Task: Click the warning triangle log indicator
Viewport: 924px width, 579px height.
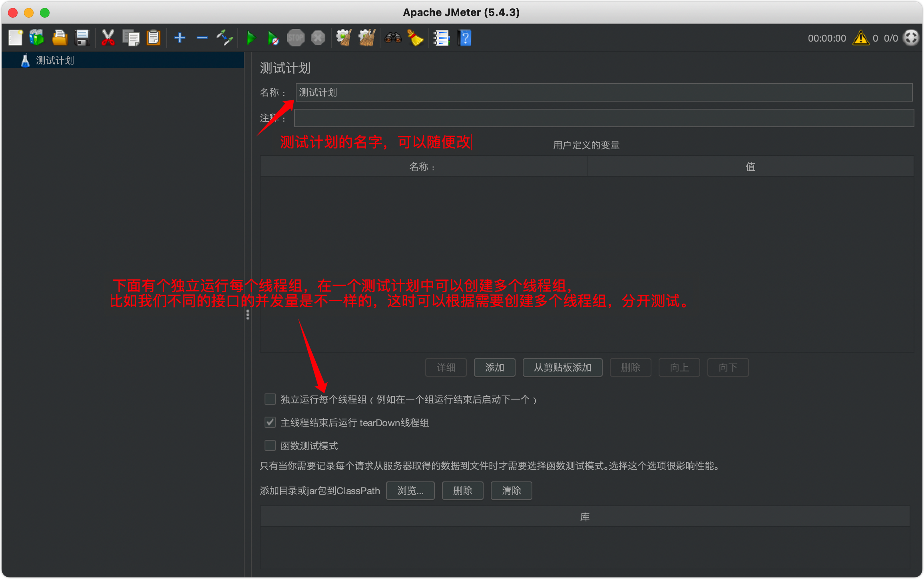Action: click(x=861, y=38)
